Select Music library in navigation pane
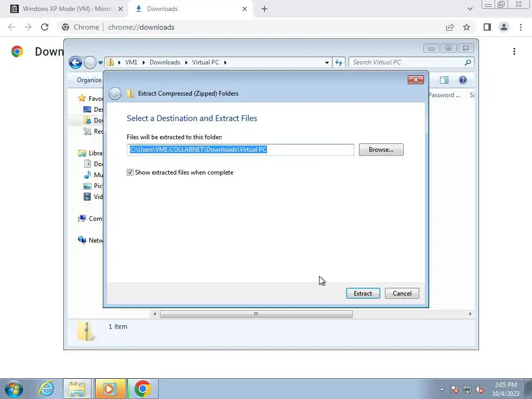The height and width of the screenshot is (399, 532). point(93,175)
